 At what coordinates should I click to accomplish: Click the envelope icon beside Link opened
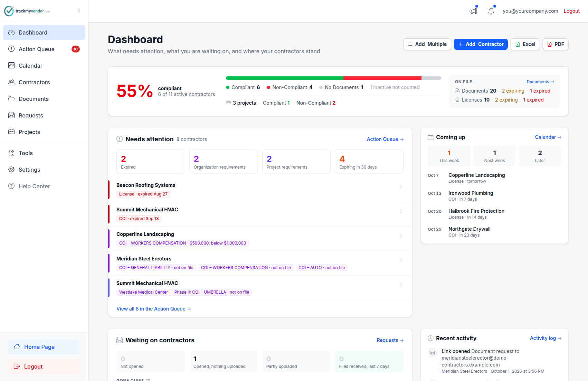[x=433, y=353]
